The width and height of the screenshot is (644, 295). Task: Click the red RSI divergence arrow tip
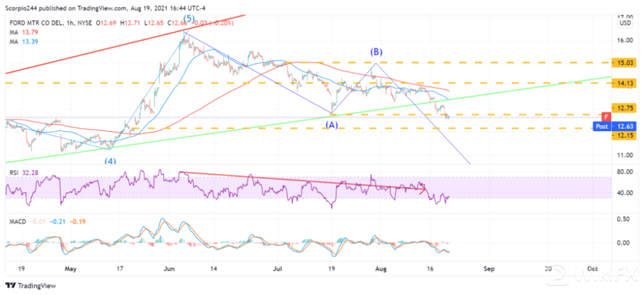coord(425,191)
